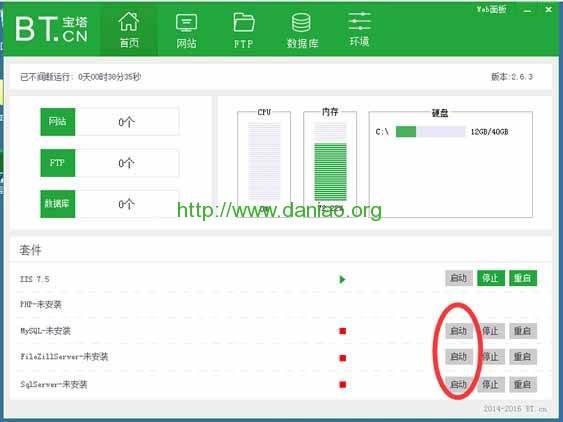Click 启动 for MySQL

pos(459,331)
